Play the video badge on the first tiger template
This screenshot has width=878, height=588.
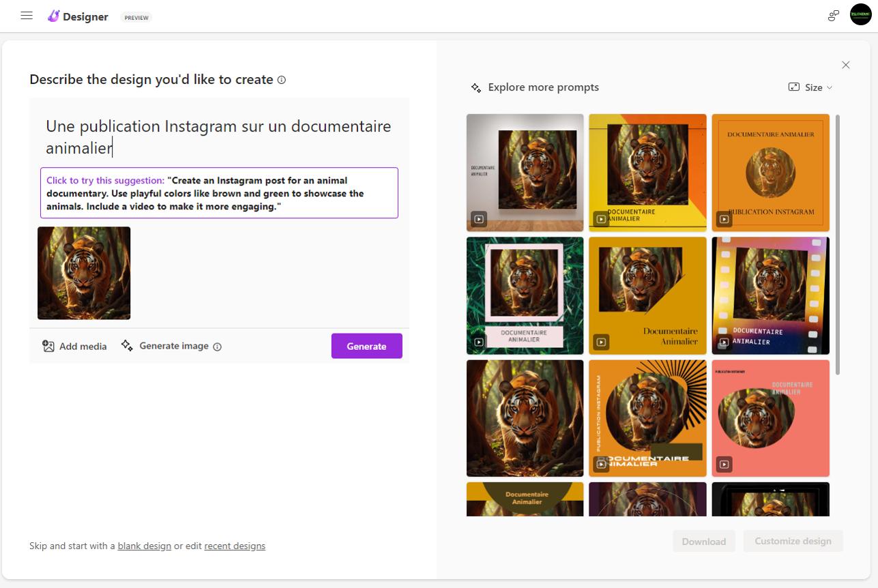(480, 219)
